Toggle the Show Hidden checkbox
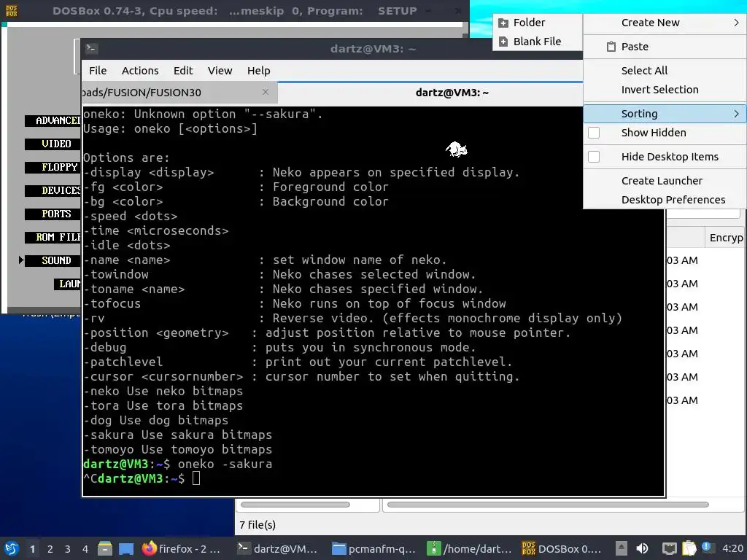This screenshot has height=560, width=747. [594, 133]
